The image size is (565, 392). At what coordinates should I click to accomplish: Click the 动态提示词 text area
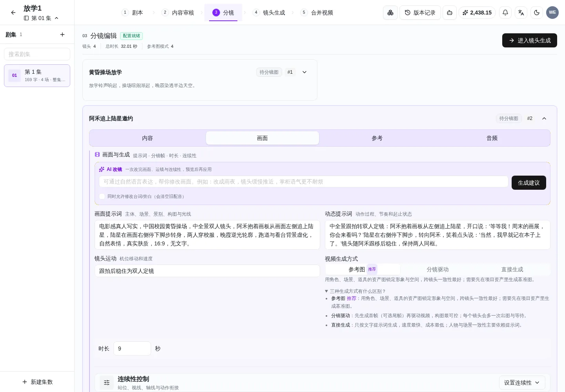[x=437, y=235]
